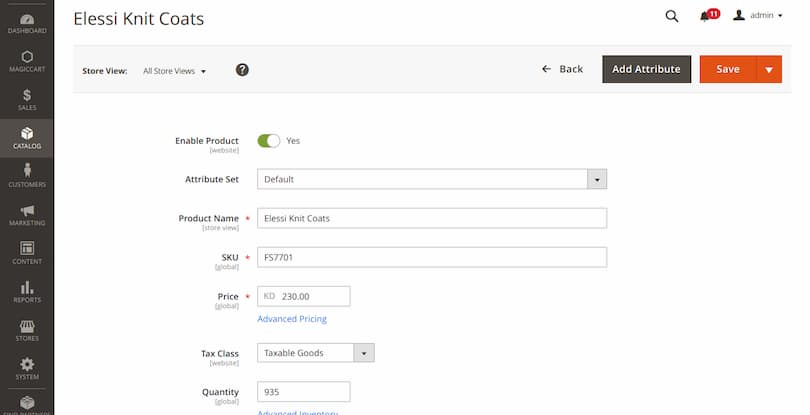Image resolution: width=810 pixels, height=415 pixels.
Task: Open the Marketing megaphone icon
Action: pos(27,214)
